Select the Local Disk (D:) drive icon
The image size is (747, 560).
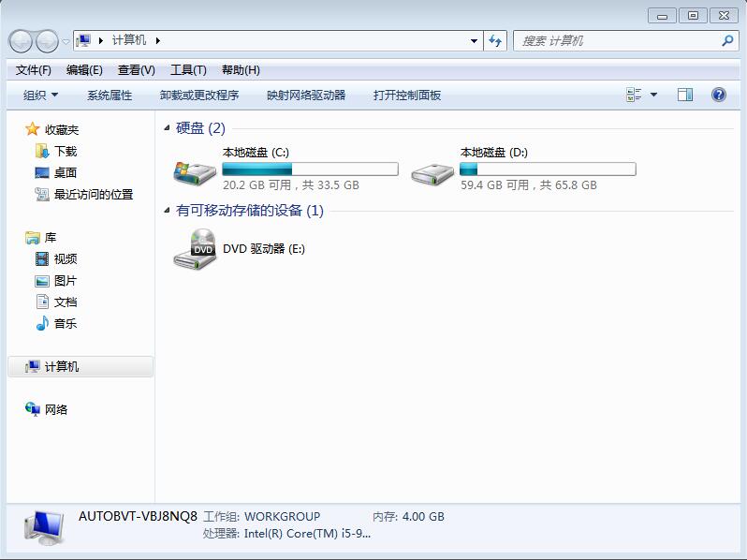433,170
